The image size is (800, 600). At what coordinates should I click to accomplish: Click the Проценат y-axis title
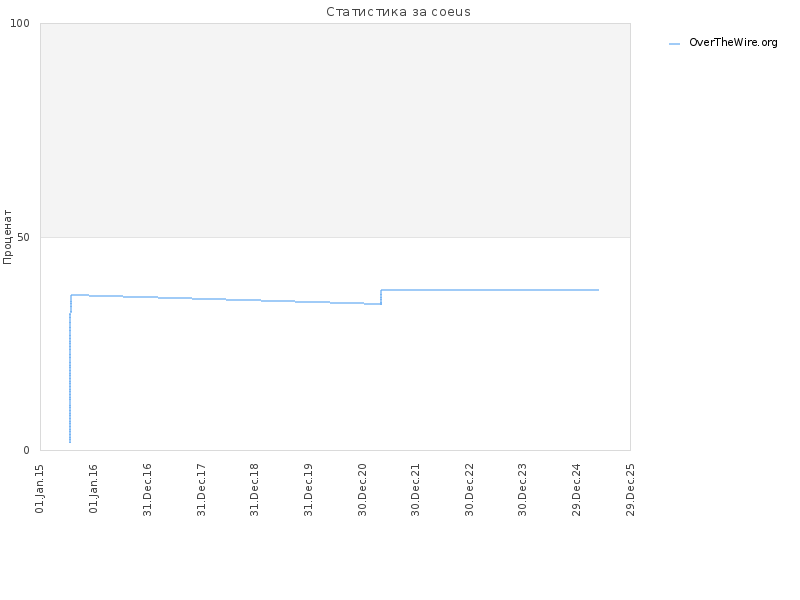[x=7, y=237]
